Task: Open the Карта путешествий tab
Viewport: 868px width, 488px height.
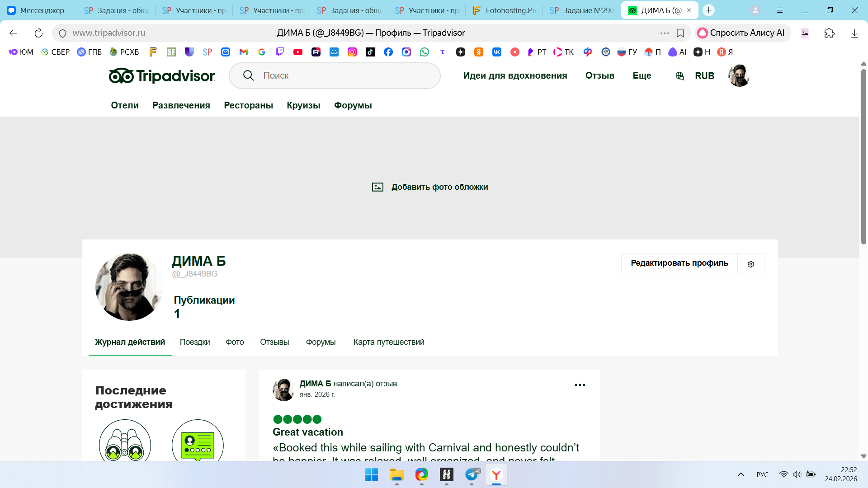Action: tap(389, 342)
